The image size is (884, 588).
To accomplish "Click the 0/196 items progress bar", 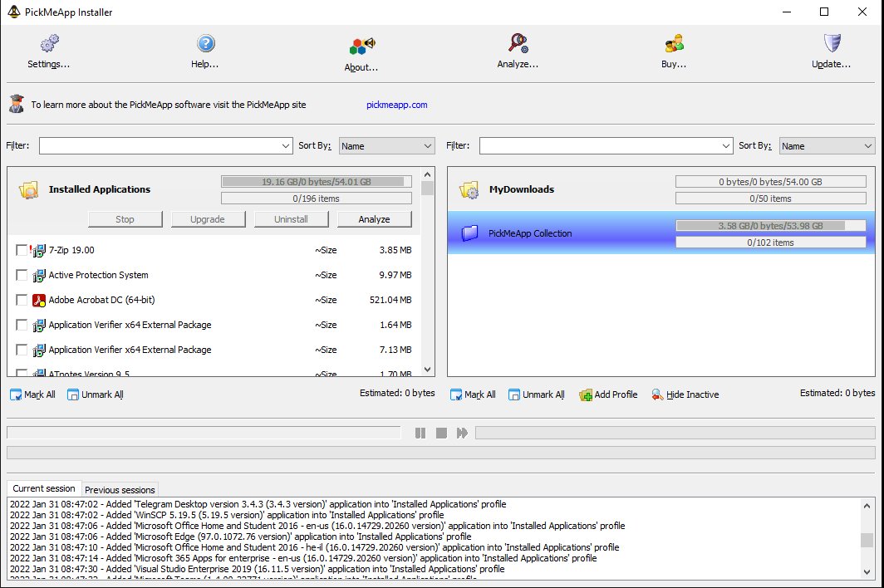I will (317, 198).
